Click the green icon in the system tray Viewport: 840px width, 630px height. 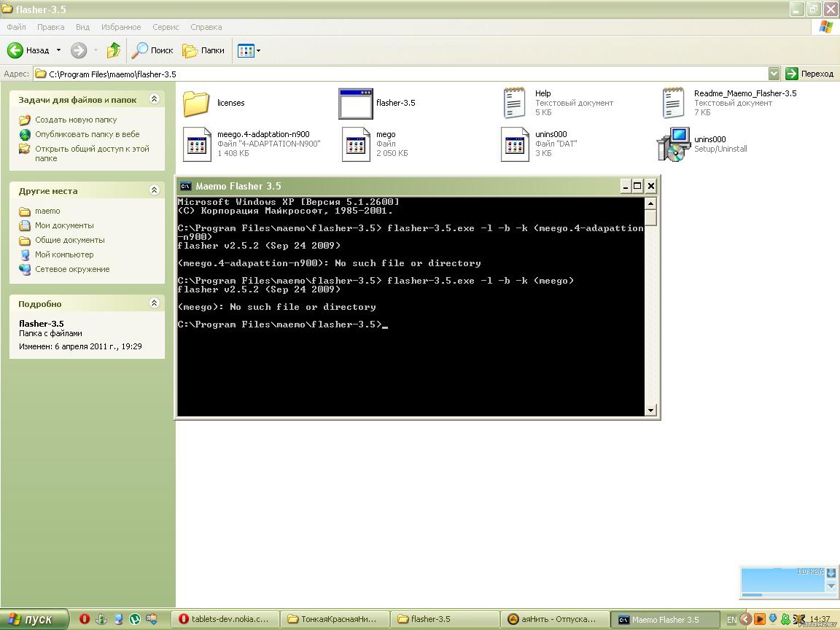tap(785, 619)
